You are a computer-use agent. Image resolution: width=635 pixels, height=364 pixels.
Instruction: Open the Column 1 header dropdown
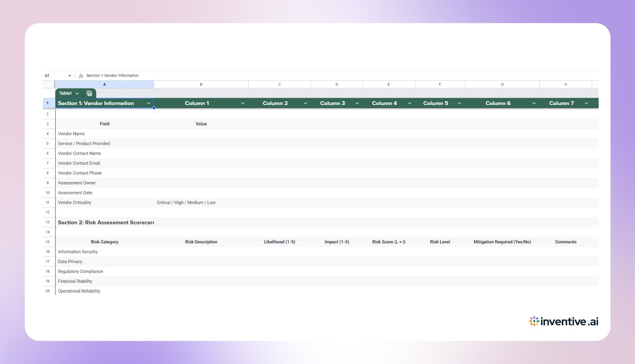click(243, 103)
